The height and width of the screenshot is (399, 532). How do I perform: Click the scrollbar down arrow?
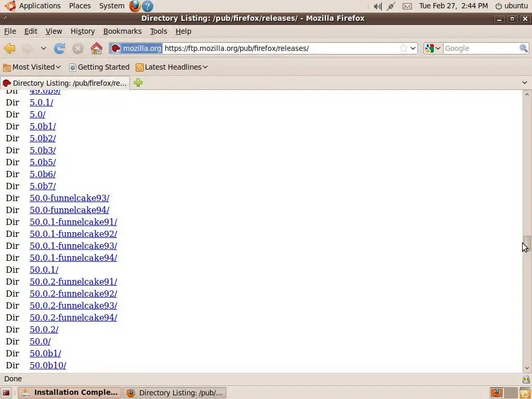point(527,368)
